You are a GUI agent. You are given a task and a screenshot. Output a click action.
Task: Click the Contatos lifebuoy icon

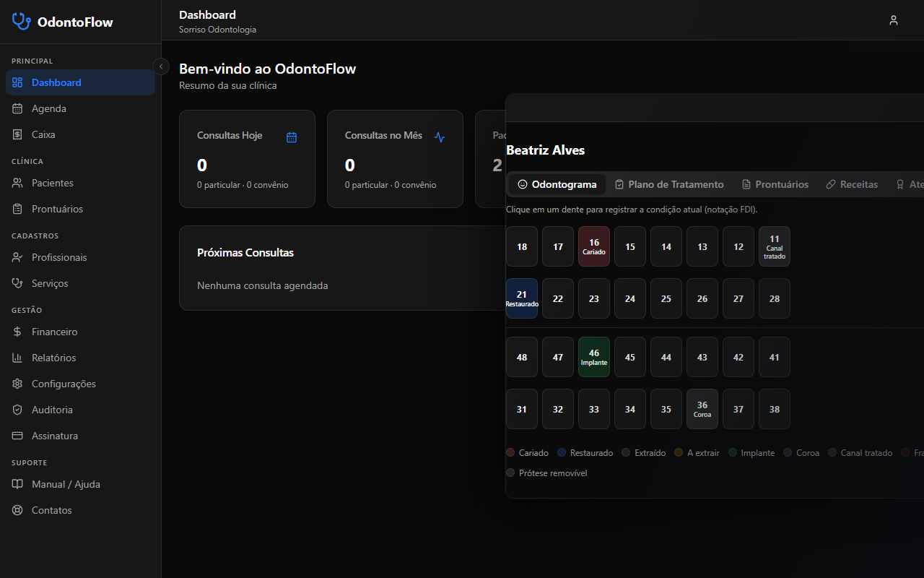pyautogui.click(x=18, y=510)
